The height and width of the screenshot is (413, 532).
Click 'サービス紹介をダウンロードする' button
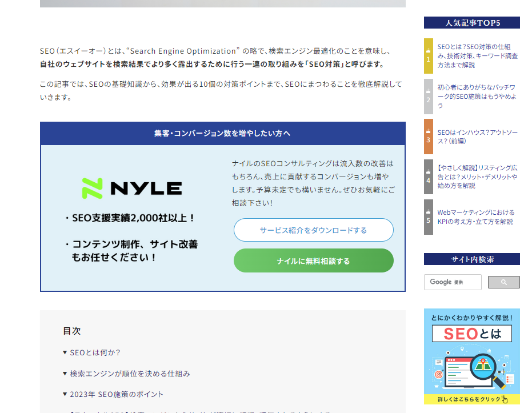coord(314,230)
